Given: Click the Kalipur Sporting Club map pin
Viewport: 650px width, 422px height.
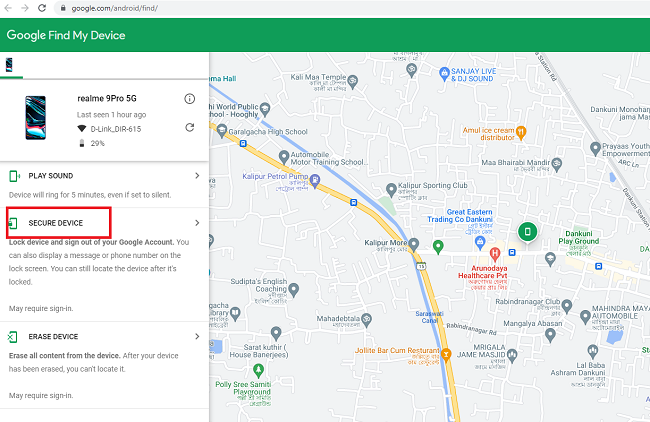Looking at the screenshot, I should click(391, 190).
